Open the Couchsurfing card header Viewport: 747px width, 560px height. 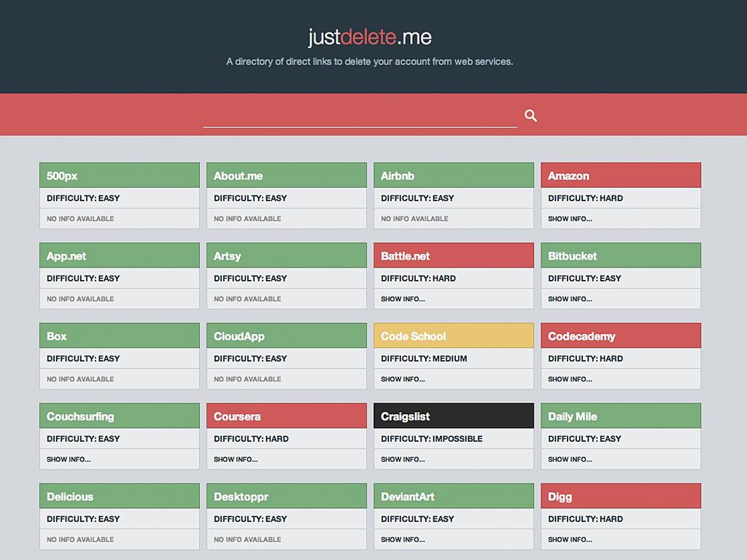119,416
